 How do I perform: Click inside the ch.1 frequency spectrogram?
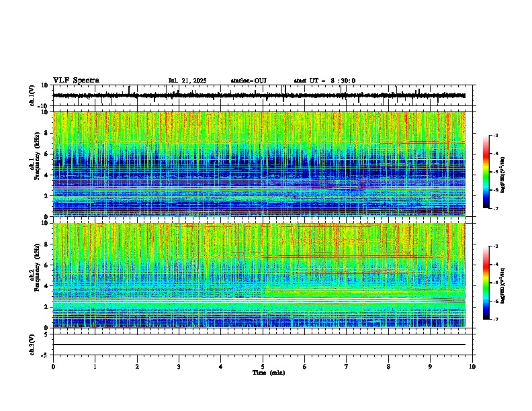click(259, 164)
